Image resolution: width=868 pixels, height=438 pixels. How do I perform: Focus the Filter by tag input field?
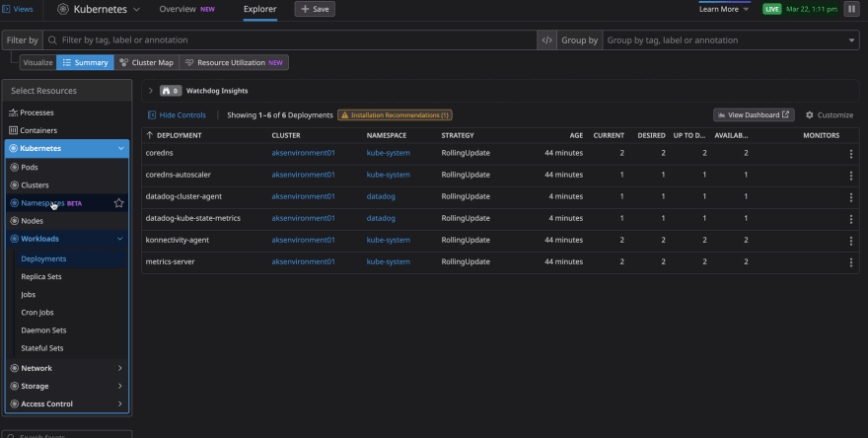tap(290, 39)
